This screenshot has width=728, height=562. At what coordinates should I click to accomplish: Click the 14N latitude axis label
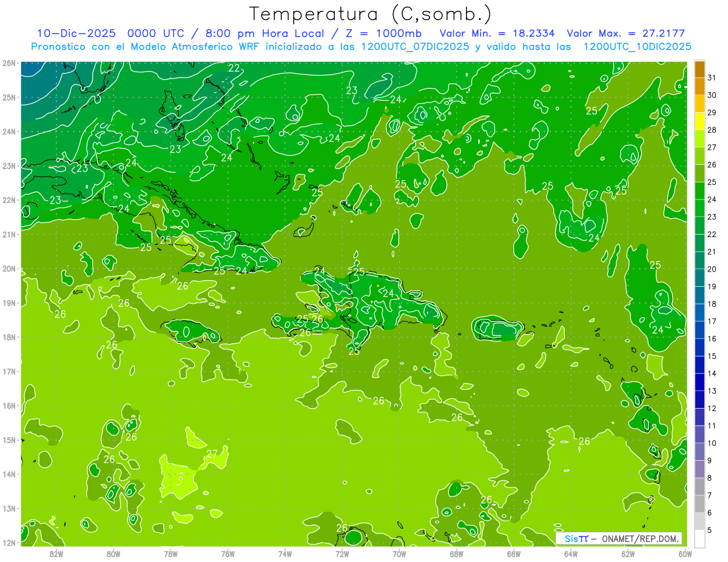click(x=9, y=474)
